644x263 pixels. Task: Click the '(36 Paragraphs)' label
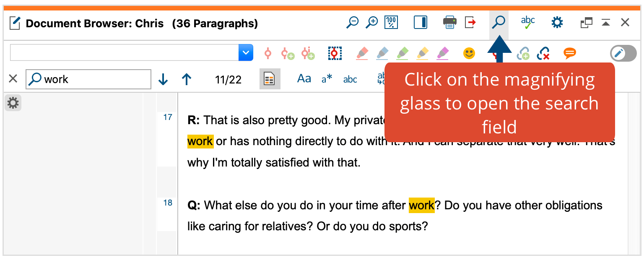[215, 23]
